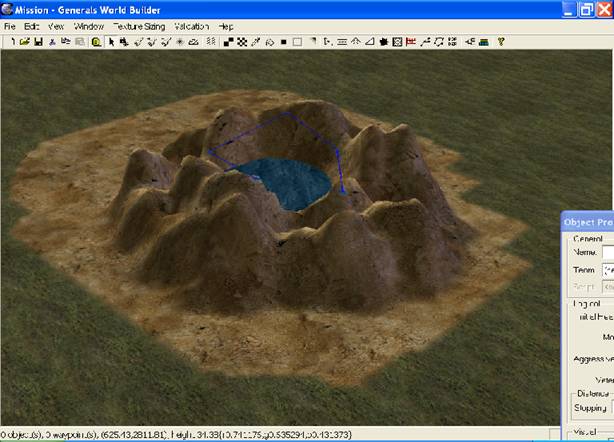
Task: Maximize the World Builder window
Action: (x=586, y=9)
